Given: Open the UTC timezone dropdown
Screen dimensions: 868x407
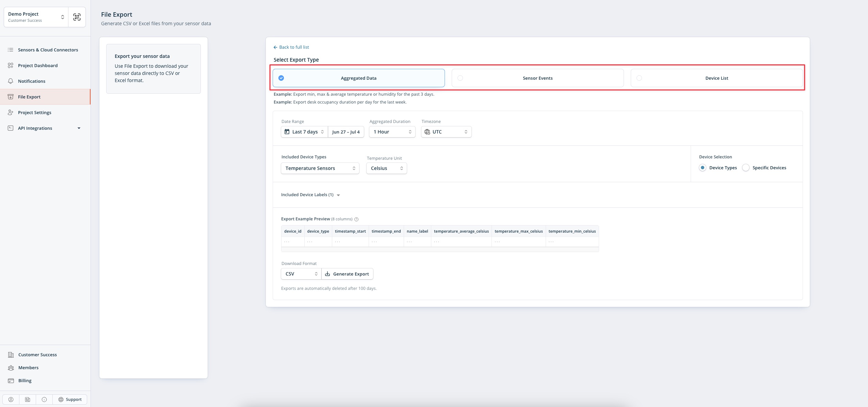Looking at the screenshot, I should (446, 132).
